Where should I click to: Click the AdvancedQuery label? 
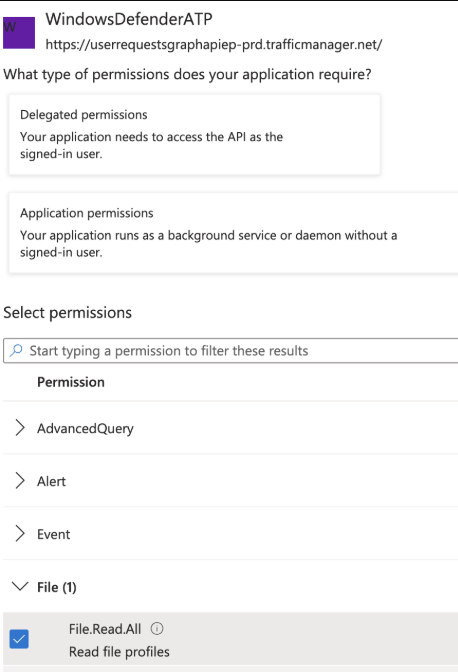[85, 428]
